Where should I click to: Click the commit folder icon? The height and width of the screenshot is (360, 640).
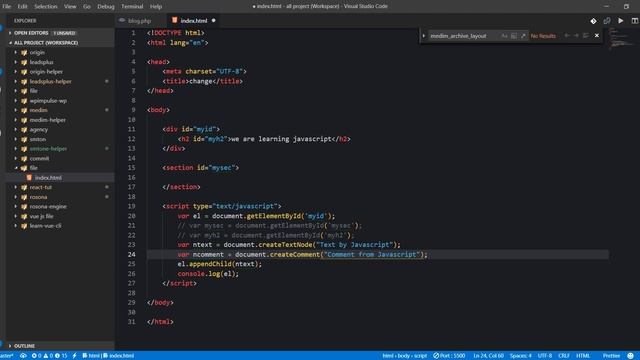[24, 158]
